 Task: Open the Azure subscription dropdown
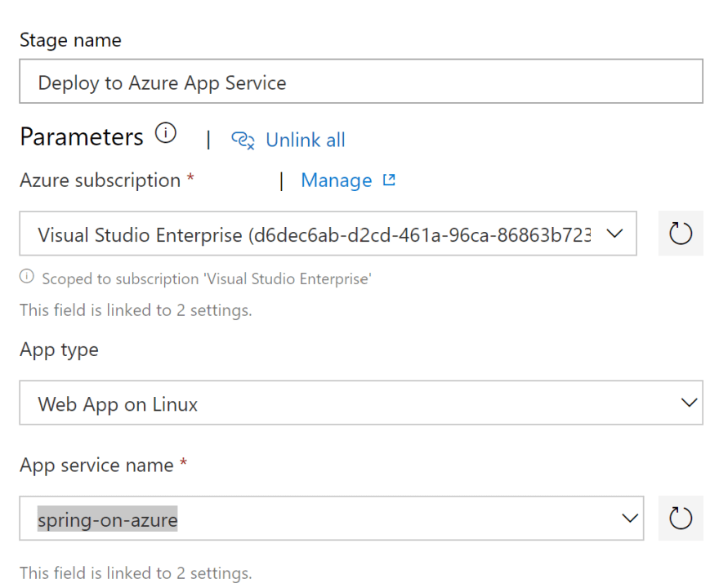coord(328,234)
